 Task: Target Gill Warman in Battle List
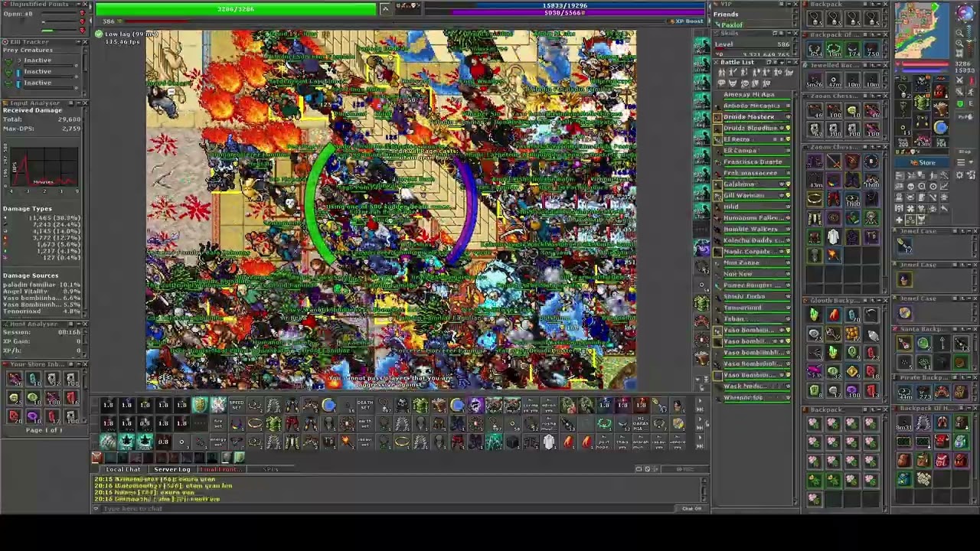point(745,195)
